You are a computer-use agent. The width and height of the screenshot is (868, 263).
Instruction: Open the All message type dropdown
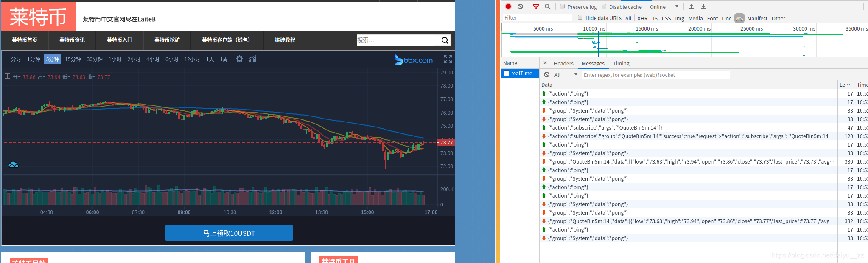(566, 75)
